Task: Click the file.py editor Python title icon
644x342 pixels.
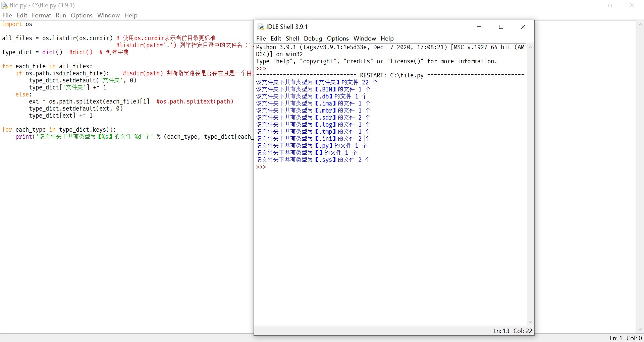Action: coord(4,5)
